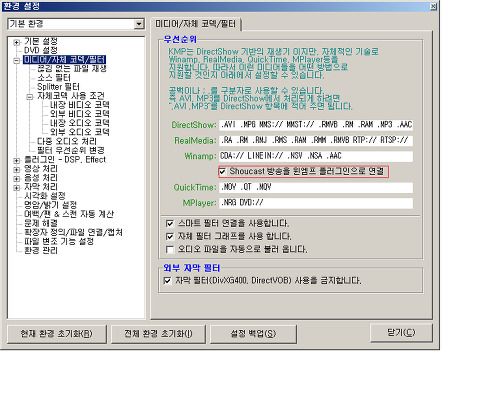Select 끊김 없는 파일 재생 item
500x399 pixels.
click(x=72, y=69)
